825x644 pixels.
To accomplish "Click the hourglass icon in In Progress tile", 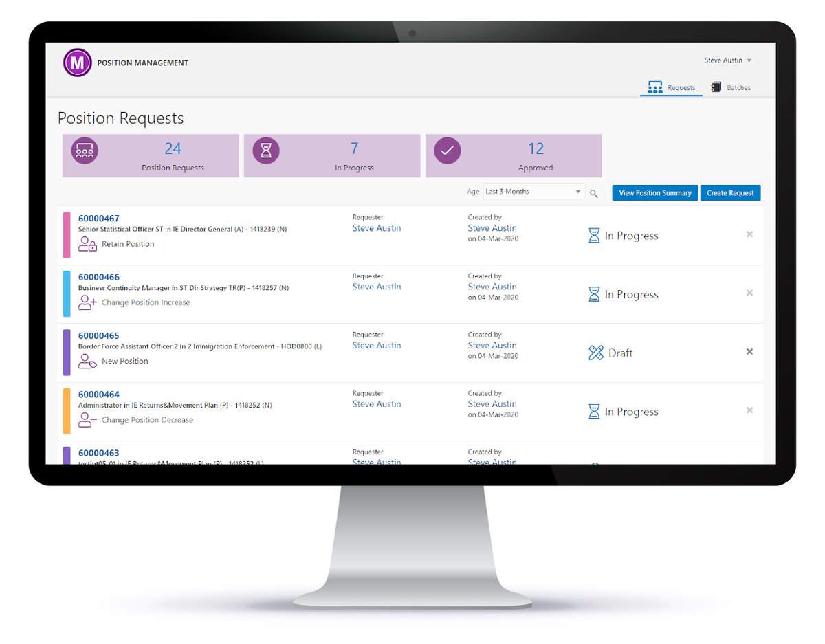I will click(266, 151).
